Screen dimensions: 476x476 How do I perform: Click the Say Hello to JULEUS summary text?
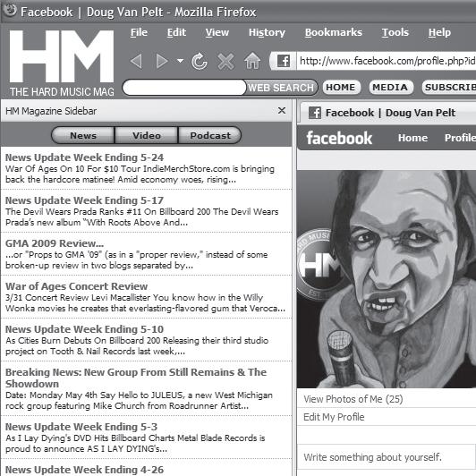[x=139, y=401]
